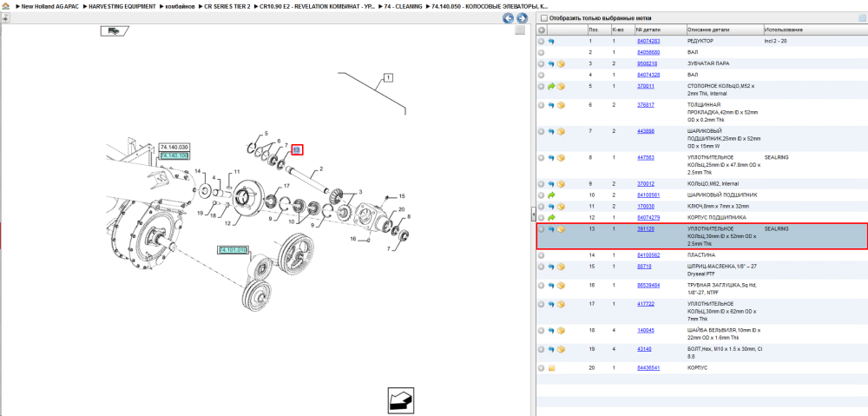Click the green arrow icon for КОРПУС ПОДШИПНИКА

coord(551,217)
